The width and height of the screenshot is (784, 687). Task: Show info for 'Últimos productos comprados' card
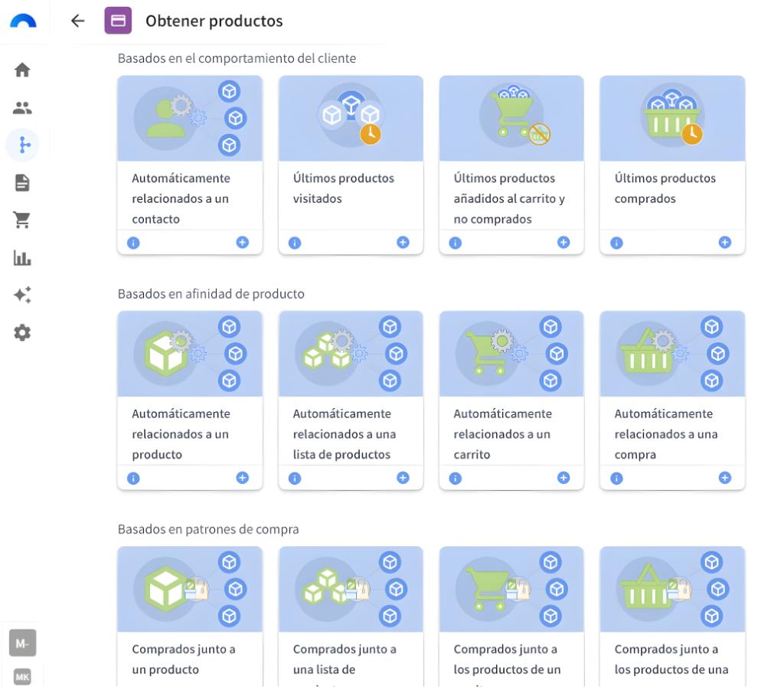point(616,243)
